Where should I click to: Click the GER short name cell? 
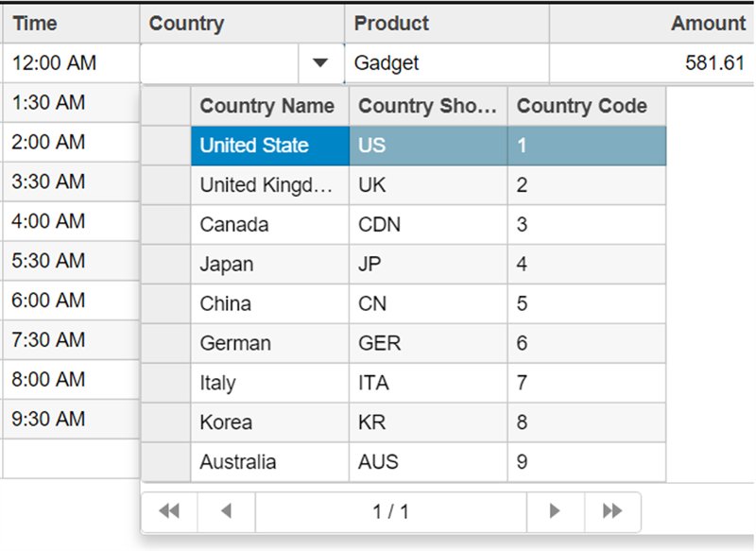pos(427,344)
